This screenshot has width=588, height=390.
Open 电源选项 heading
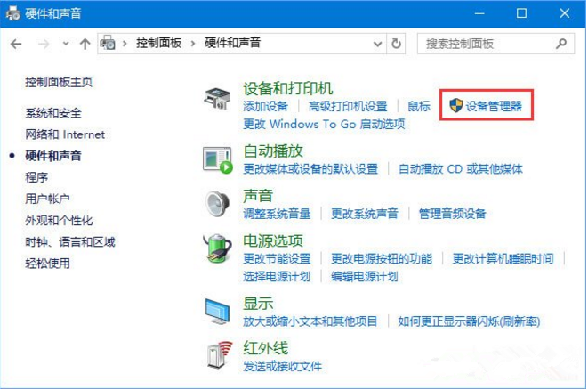(x=273, y=240)
